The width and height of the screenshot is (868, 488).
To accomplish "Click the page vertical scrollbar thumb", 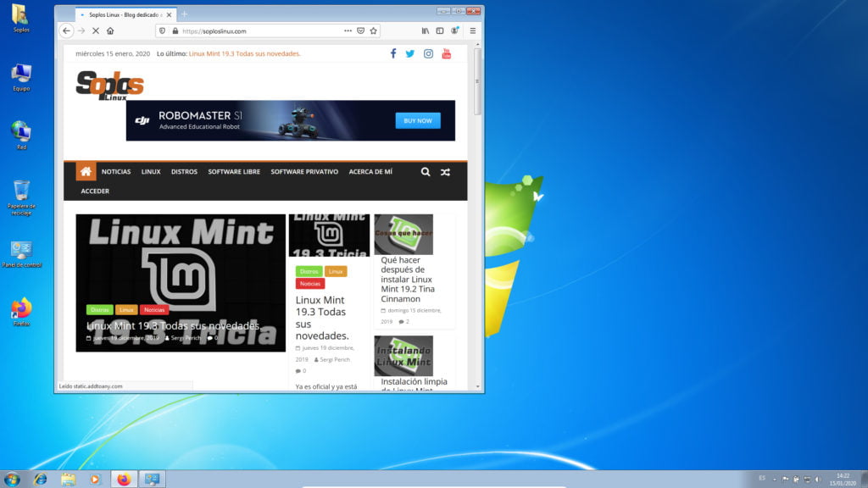I will click(x=477, y=81).
